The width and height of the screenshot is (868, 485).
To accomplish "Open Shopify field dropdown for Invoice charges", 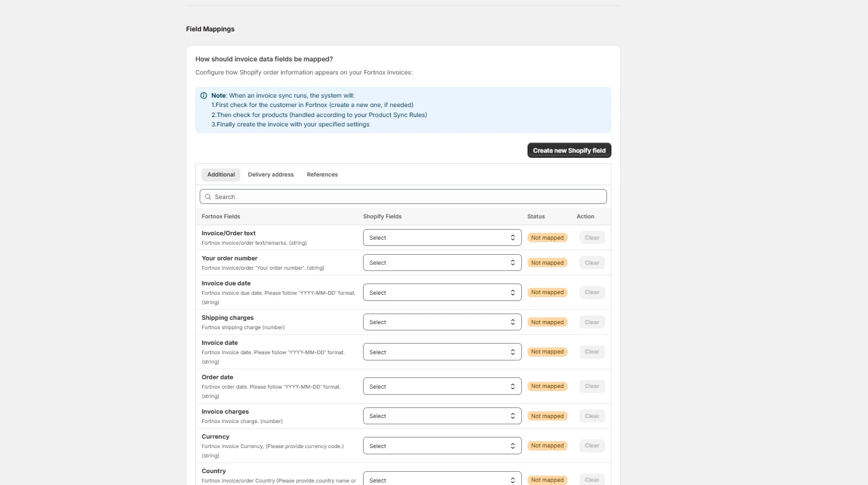I will tap(442, 416).
